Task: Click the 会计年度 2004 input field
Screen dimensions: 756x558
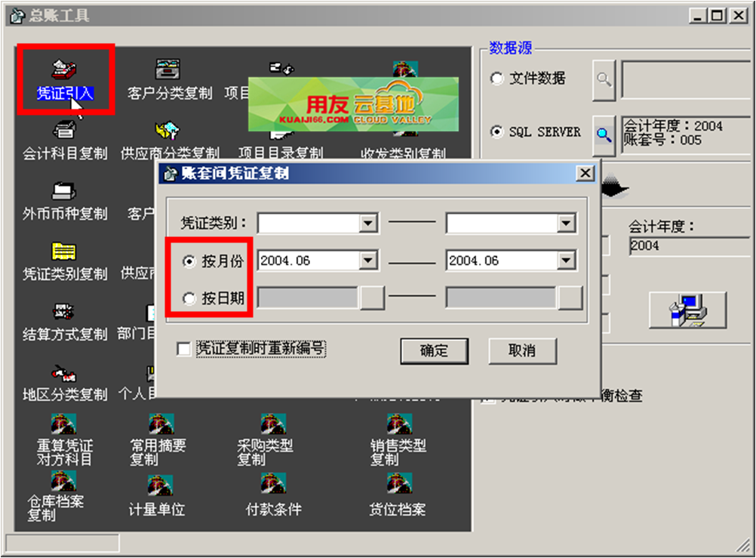Action: click(690, 246)
